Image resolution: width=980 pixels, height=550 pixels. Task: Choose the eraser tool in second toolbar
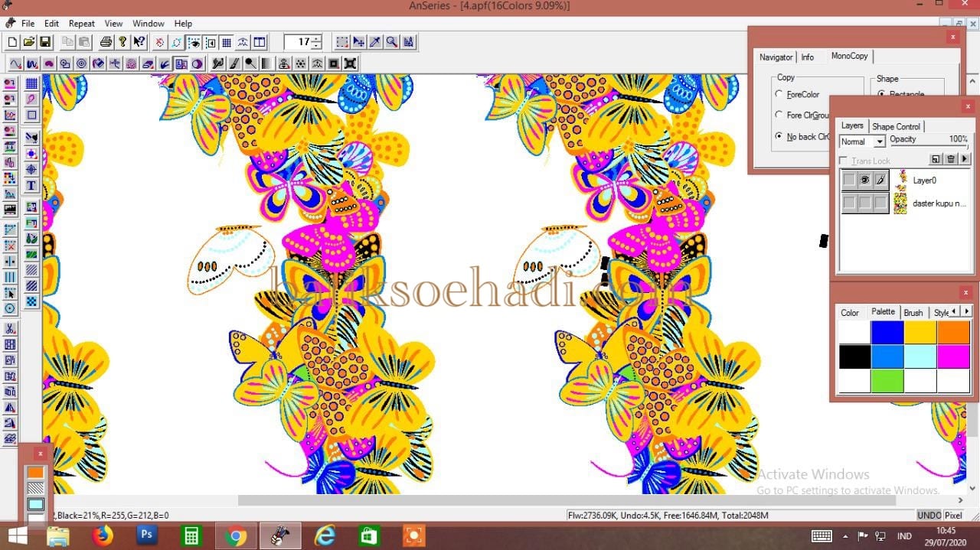coord(148,63)
